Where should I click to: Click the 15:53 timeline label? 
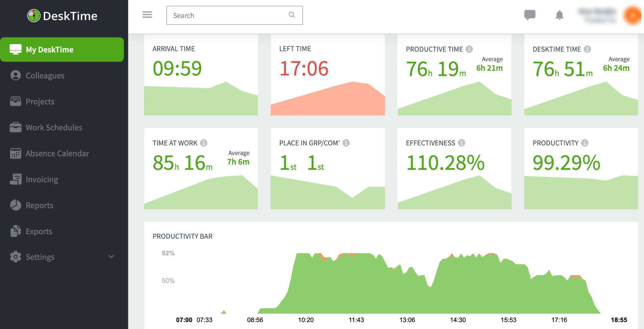point(508,320)
